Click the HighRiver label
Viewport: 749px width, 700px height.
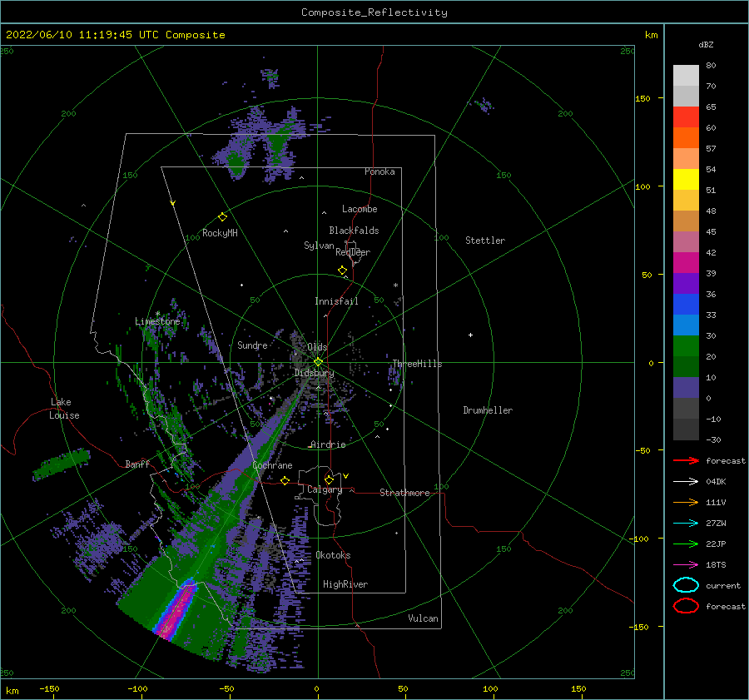click(x=345, y=584)
